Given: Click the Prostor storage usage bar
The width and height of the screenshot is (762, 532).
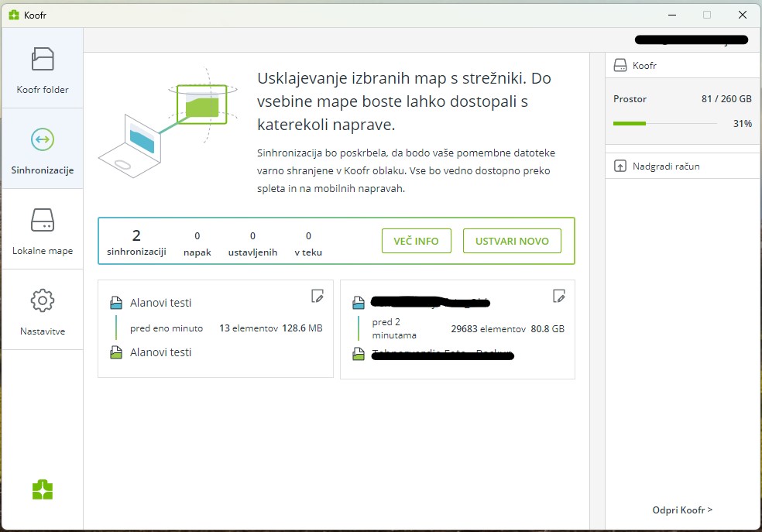Looking at the screenshot, I should [x=664, y=123].
